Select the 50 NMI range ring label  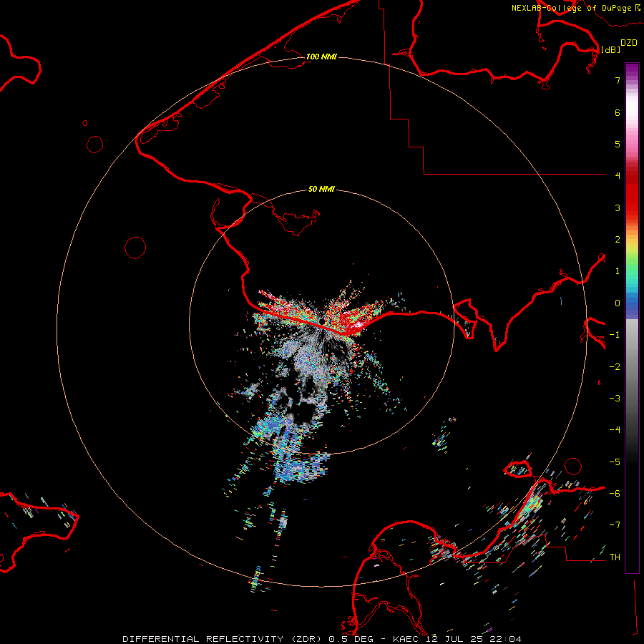pyautogui.click(x=321, y=189)
